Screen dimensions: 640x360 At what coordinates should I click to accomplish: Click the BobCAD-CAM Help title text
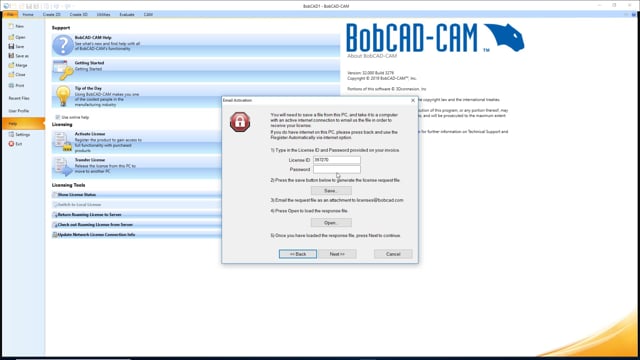93,38
